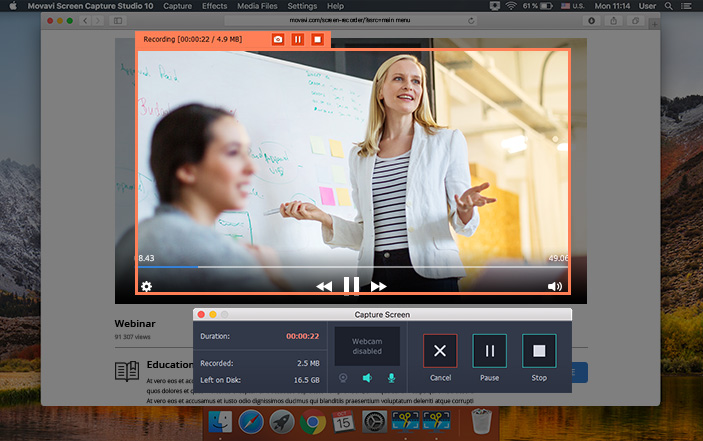Open the Media Files menu
This screenshot has width=703, height=441.
(257, 6)
